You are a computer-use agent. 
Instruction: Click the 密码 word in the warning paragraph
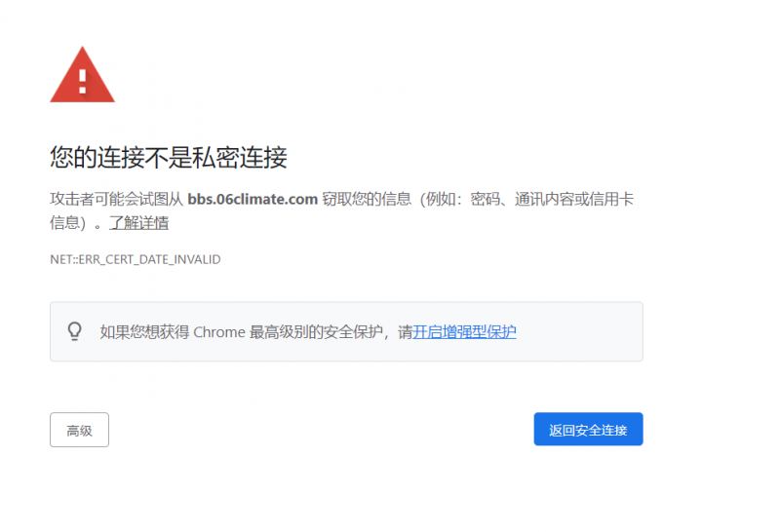(x=485, y=200)
